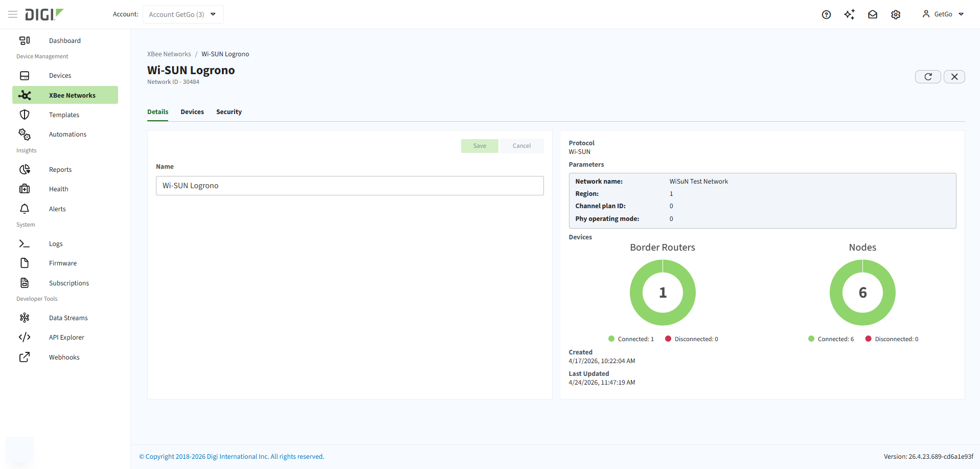Open the Account GetGo (3) dropdown

coord(183,14)
